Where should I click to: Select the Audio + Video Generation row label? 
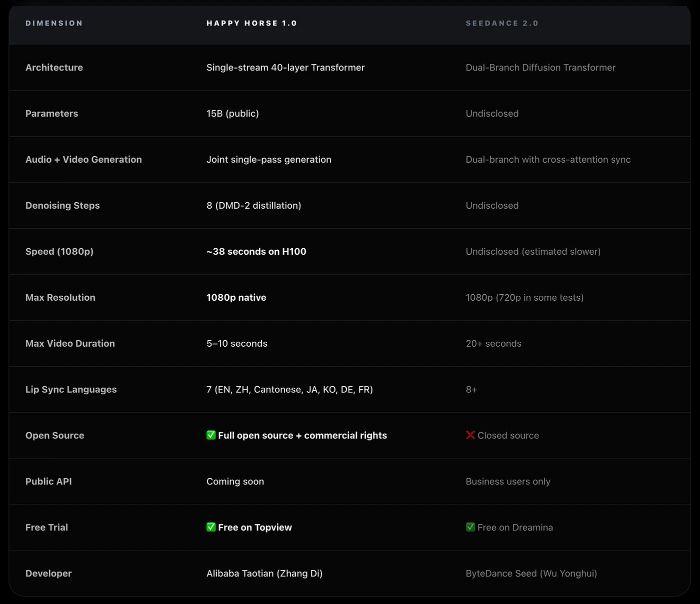[x=83, y=160]
